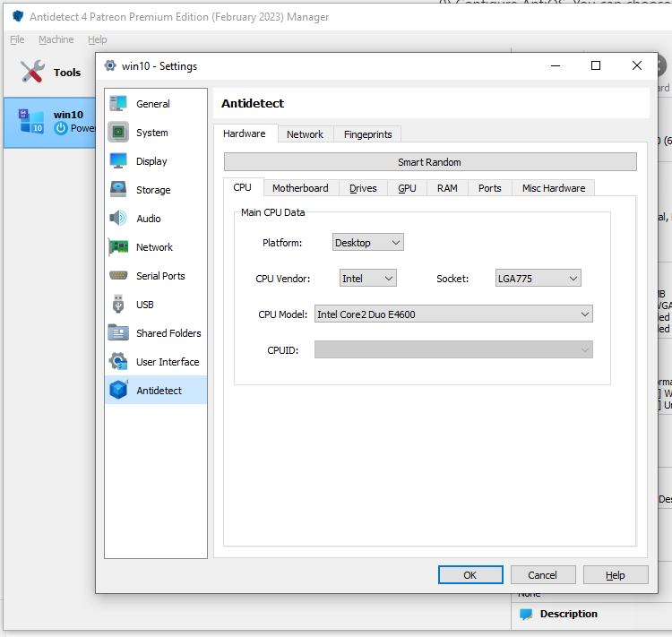Viewport: 672px width, 637px height.
Task: Select the Hardware tab
Action: coord(245,133)
